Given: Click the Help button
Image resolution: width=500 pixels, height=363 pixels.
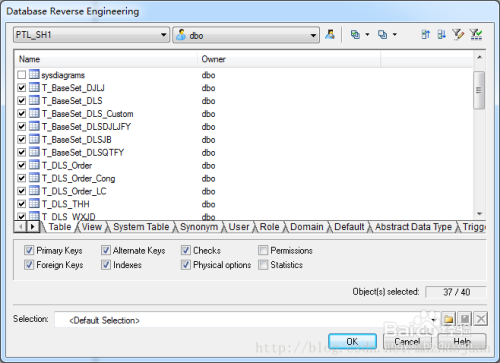Looking at the screenshot, I should tap(462, 341).
